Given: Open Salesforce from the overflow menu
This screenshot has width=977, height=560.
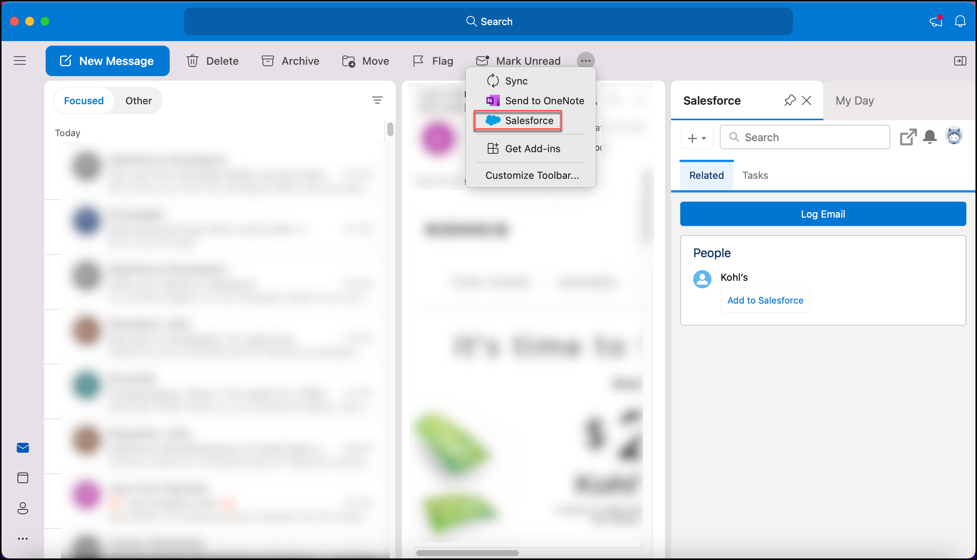Looking at the screenshot, I should (x=518, y=121).
